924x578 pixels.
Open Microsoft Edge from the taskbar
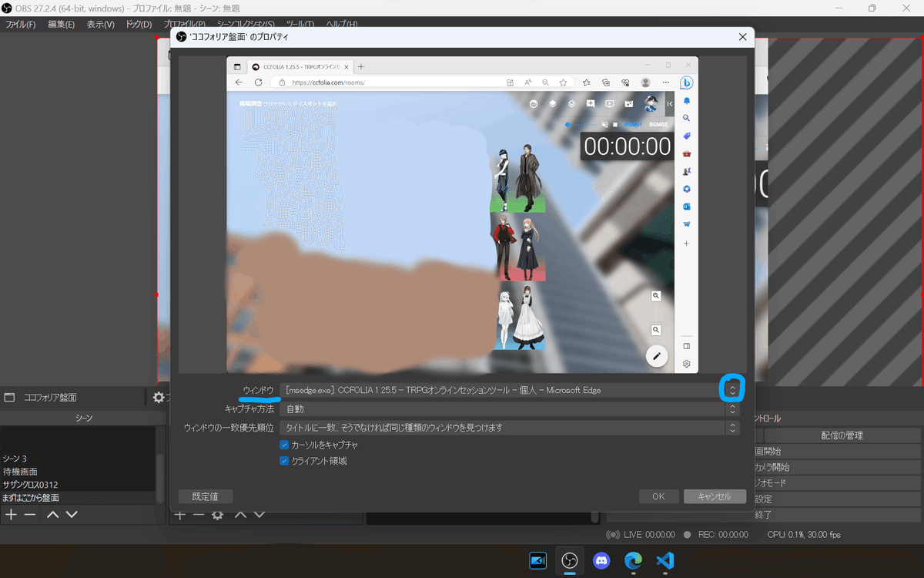(x=633, y=560)
